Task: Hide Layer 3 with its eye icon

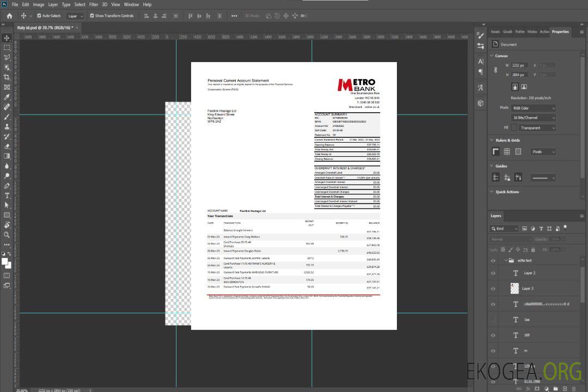Action: pos(493,289)
